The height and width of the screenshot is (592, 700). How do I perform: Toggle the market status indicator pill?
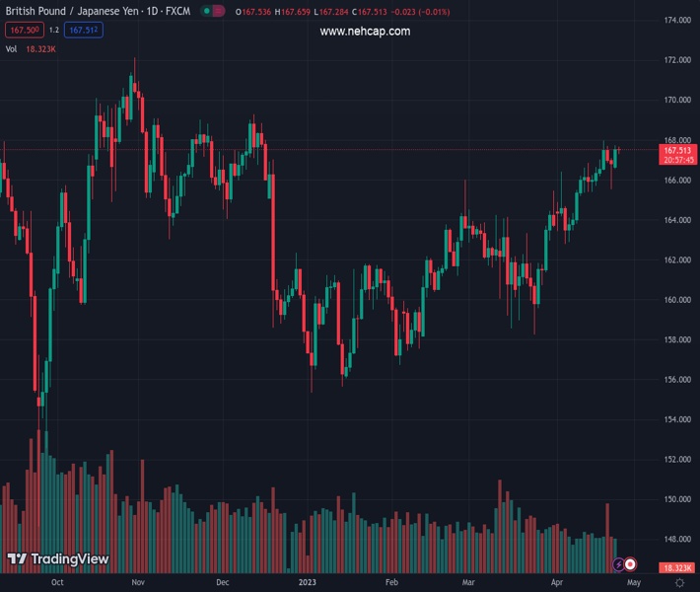click(213, 11)
